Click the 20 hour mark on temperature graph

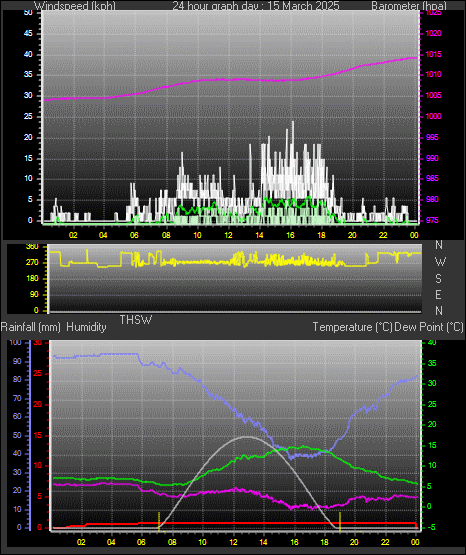[x=354, y=542]
